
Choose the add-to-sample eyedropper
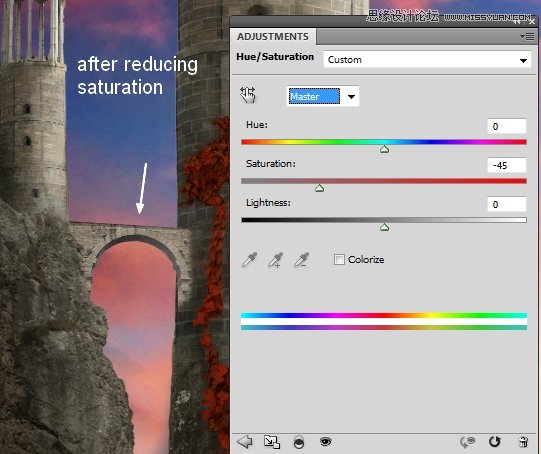click(x=275, y=260)
